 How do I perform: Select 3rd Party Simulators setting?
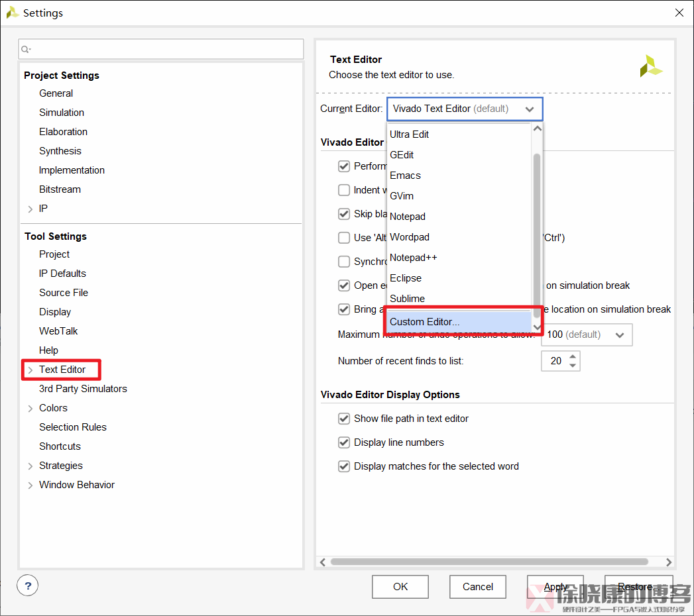pyautogui.click(x=84, y=389)
